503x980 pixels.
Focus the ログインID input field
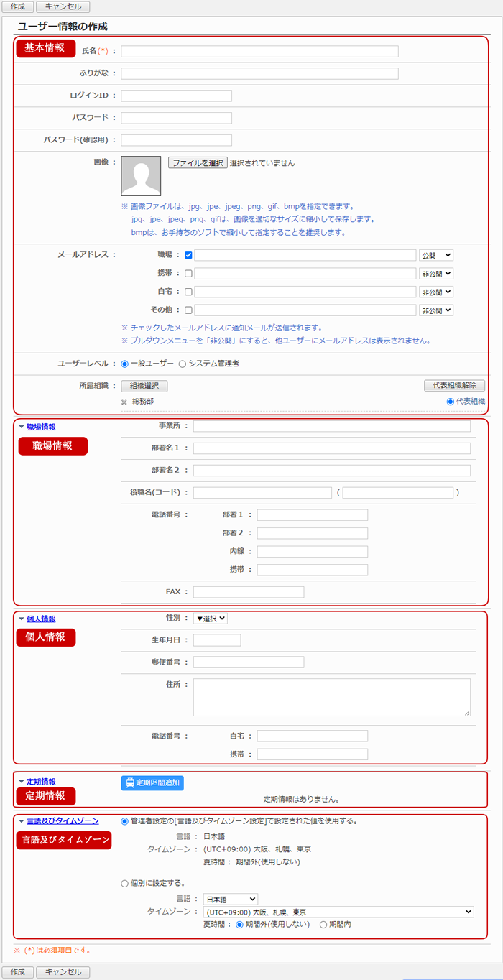(177, 96)
